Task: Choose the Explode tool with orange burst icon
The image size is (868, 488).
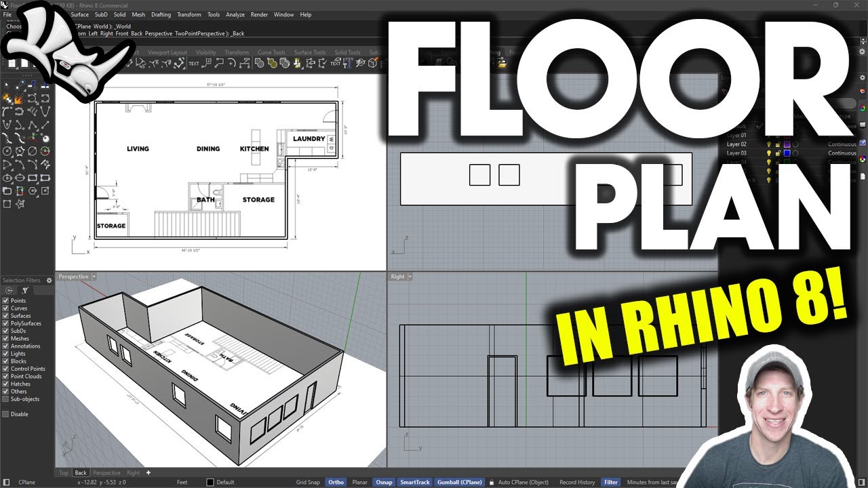Action: [19, 99]
